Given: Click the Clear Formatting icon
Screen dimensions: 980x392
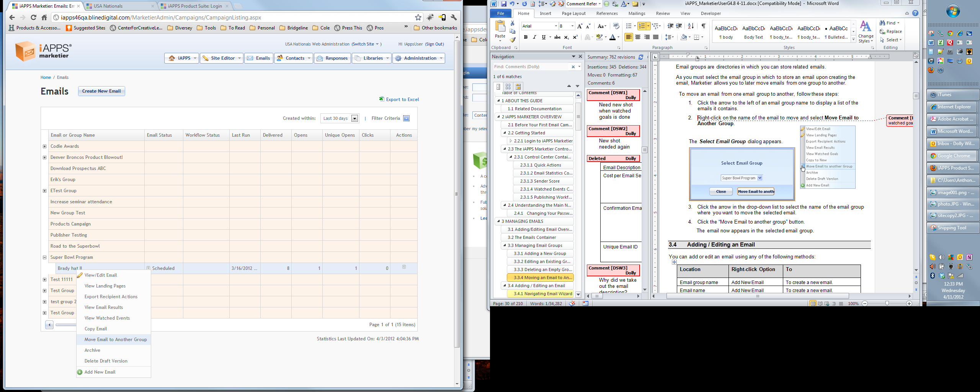Looking at the screenshot, I should (x=616, y=26).
